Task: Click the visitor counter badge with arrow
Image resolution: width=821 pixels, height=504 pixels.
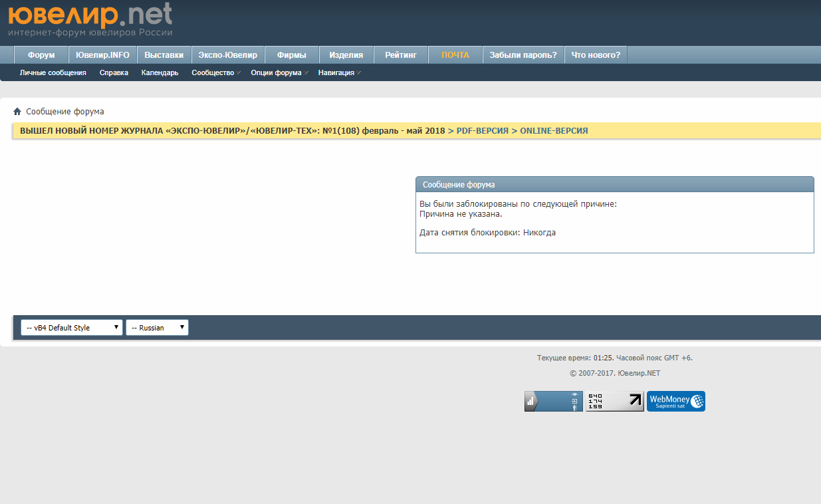Action: [x=614, y=401]
